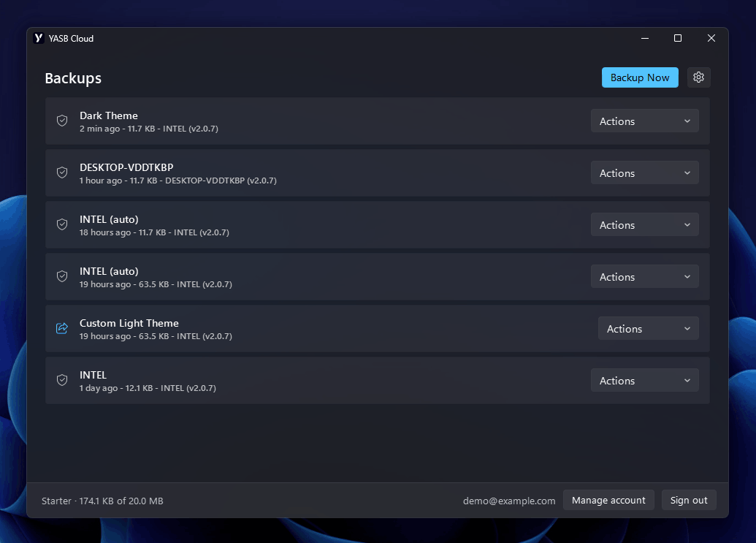Open Actions for the INTEL (auto) 63.5 KB backup
The width and height of the screenshot is (756, 543).
645,277
